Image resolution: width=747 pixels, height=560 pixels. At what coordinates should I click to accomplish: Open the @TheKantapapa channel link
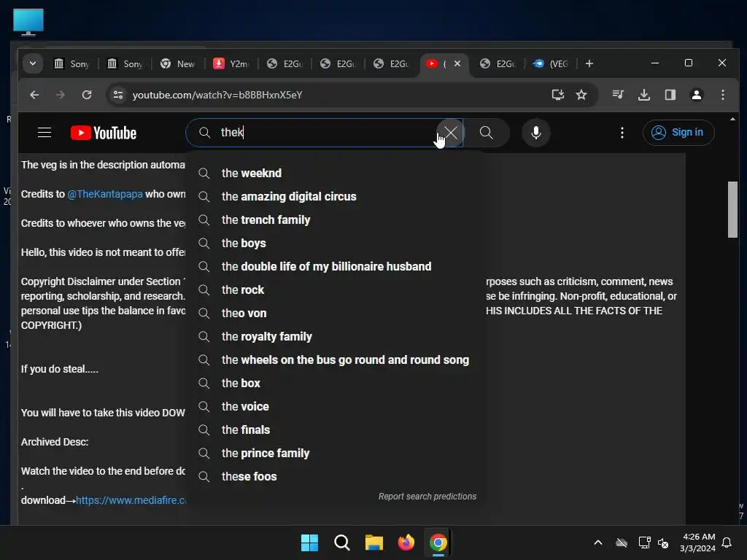pos(105,194)
